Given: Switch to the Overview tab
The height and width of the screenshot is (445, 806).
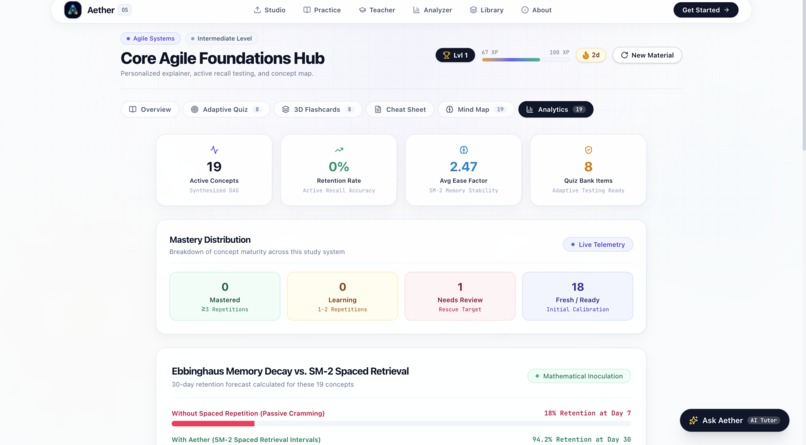Looking at the screenshot, I should 150,109.
